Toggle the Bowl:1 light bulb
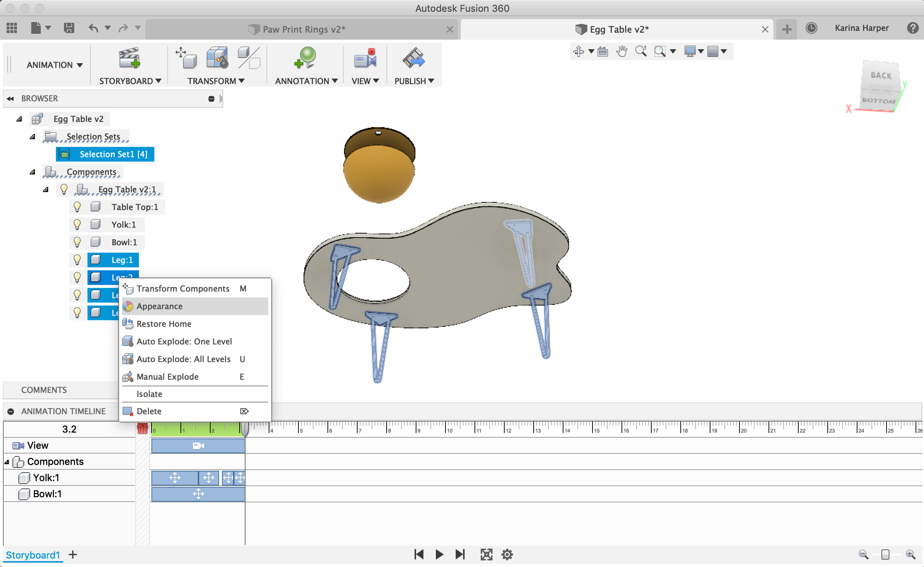Viewport: 924px width, 567px height. 77,242
